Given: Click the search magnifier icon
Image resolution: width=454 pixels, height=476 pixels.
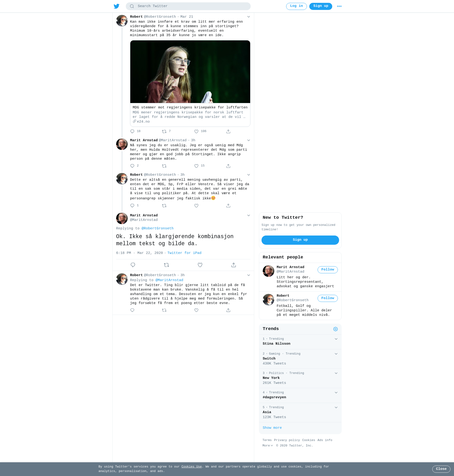Looking at the screenshot, I should point(132,6).
